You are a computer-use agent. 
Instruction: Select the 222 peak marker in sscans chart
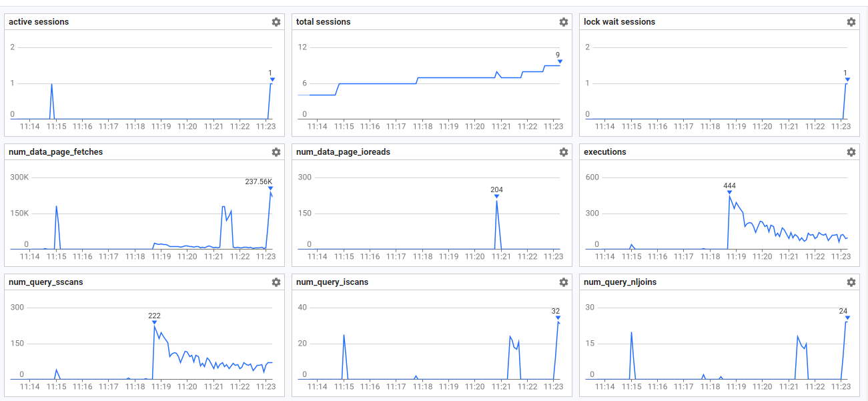[154, 323]
